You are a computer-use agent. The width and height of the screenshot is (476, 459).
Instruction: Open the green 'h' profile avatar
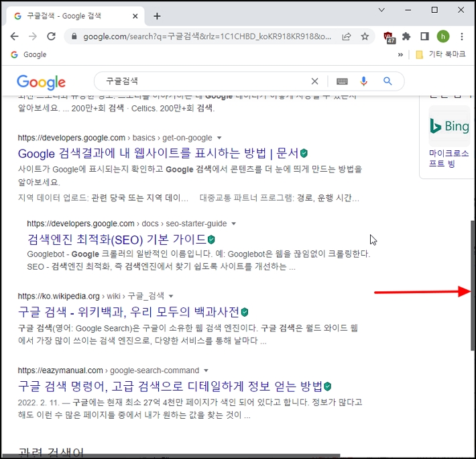coord(443,36)
